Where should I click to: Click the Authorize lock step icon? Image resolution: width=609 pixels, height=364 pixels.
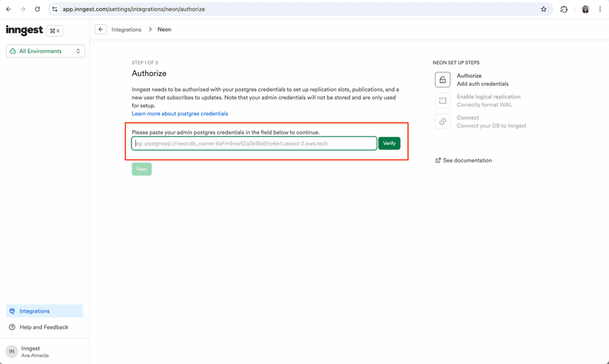pos(442,79)
